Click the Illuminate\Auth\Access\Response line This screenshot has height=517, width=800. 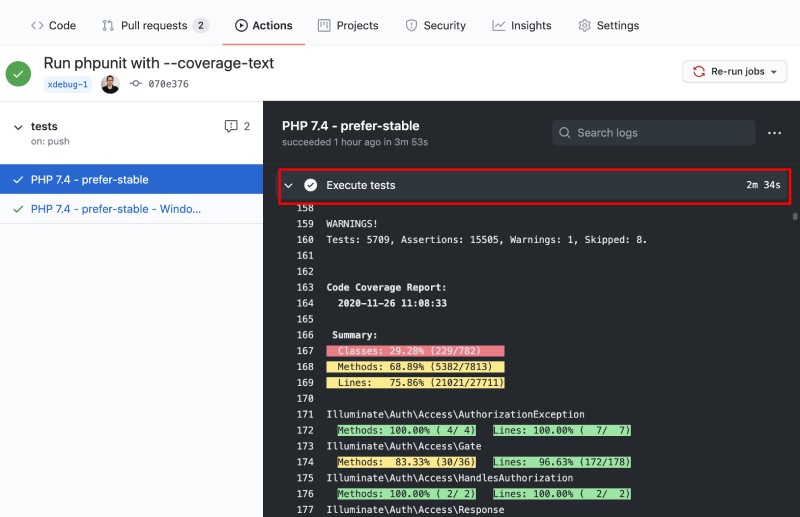[x=415, y=509]
